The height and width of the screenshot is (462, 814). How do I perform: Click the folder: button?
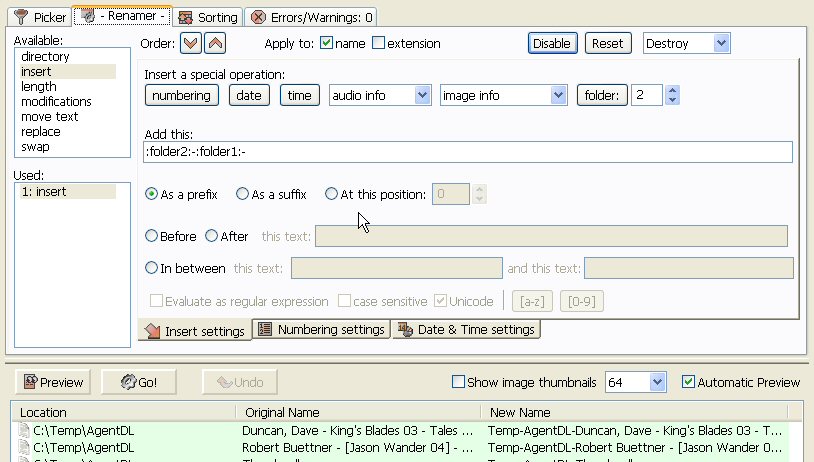[x=602, y=95]
